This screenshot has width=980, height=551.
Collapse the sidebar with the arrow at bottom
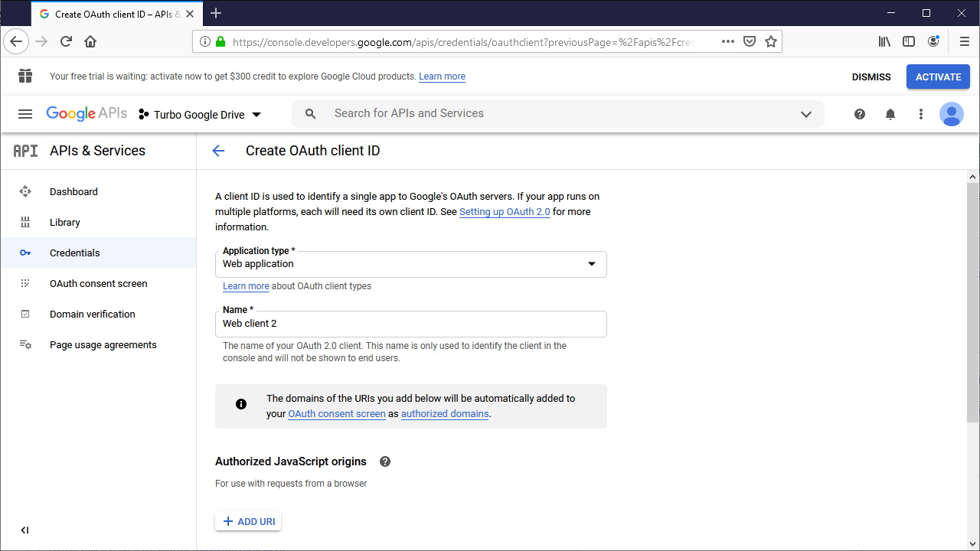click(24, 530)
